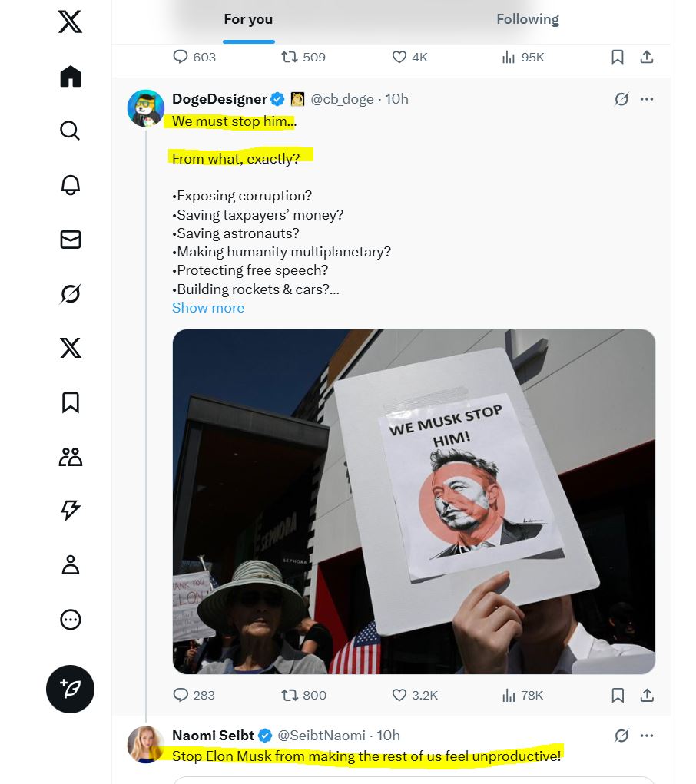Screen dimensions: 696x784
Task: Repost the DogeDesigner post
Action: click(x=290, y=695)
